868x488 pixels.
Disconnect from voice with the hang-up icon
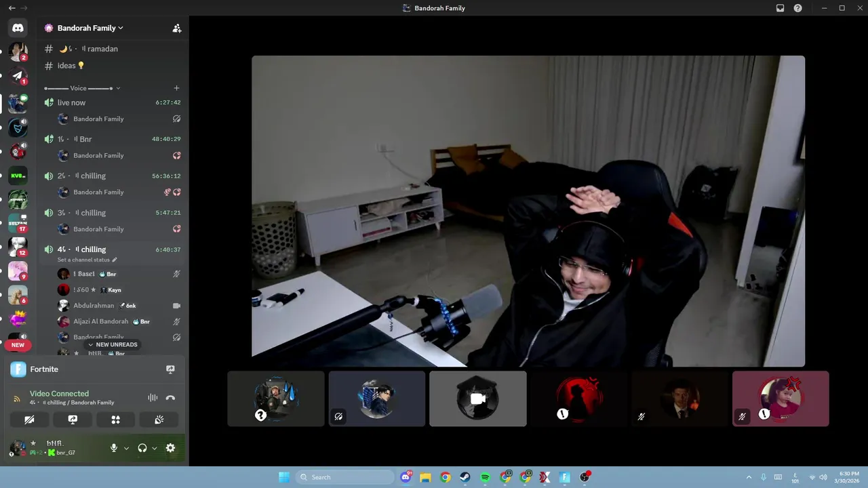(x=170, y=398)
